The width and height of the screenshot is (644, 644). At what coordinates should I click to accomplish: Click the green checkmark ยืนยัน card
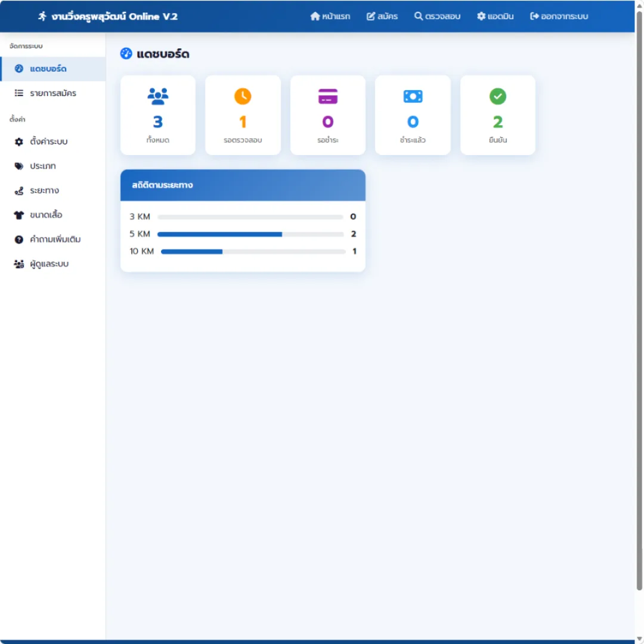pos(498,115)
